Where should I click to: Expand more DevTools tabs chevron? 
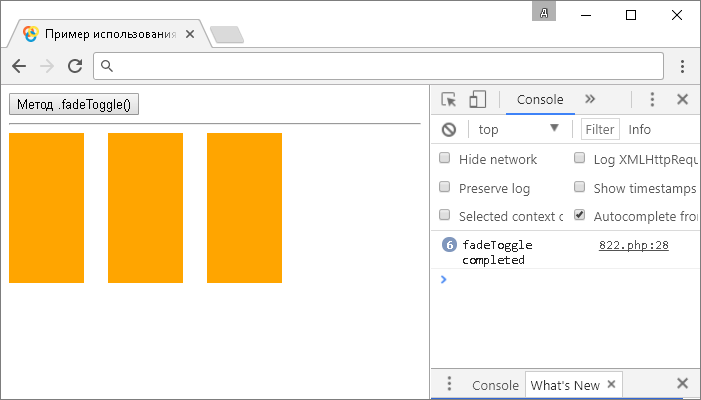pos(590,99)
